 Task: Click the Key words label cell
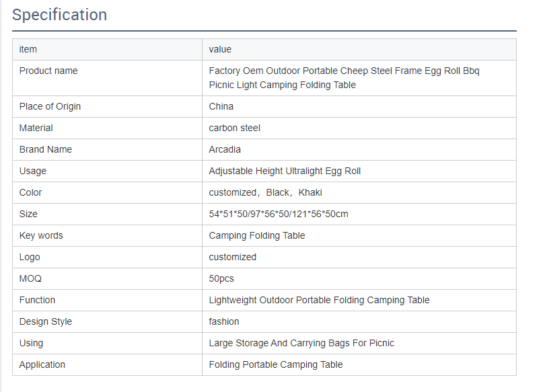pyautogui.click(x=41, y=235)
